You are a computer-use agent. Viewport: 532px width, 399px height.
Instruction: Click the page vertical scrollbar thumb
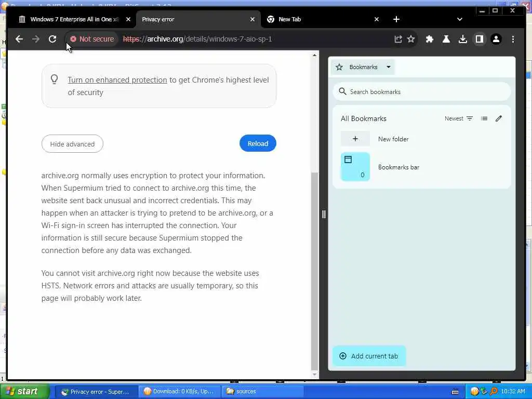pos(314,271)
